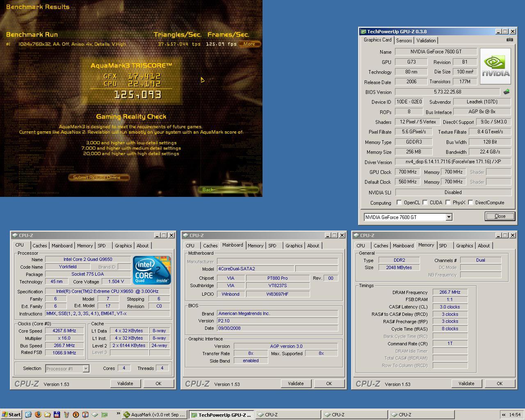
Task: Activate the third CPU-Z taskbar button
Action: 422,415
